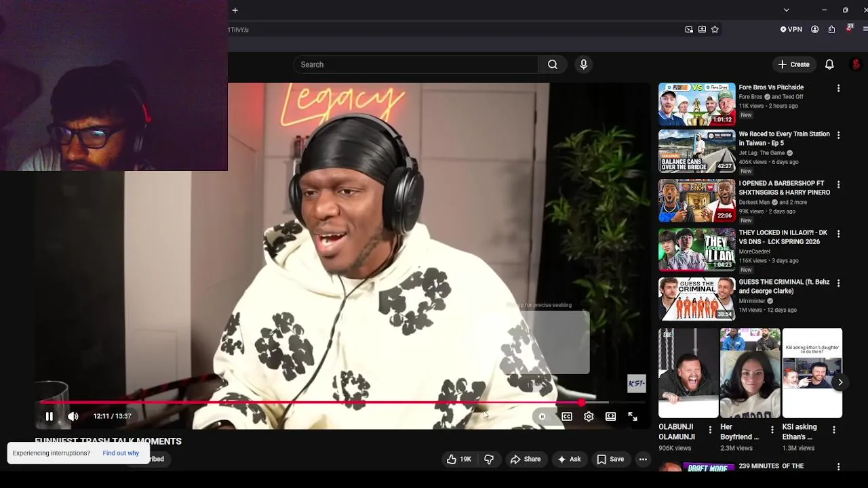Screen dimensions: 868x488
Task: Open Fore Bros Vs Pitchside video thumbnail
Action: tap(696, 104)
